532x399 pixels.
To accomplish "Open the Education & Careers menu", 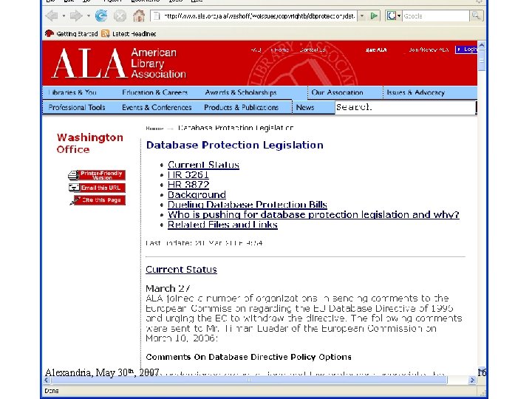I will click(154, 92).
